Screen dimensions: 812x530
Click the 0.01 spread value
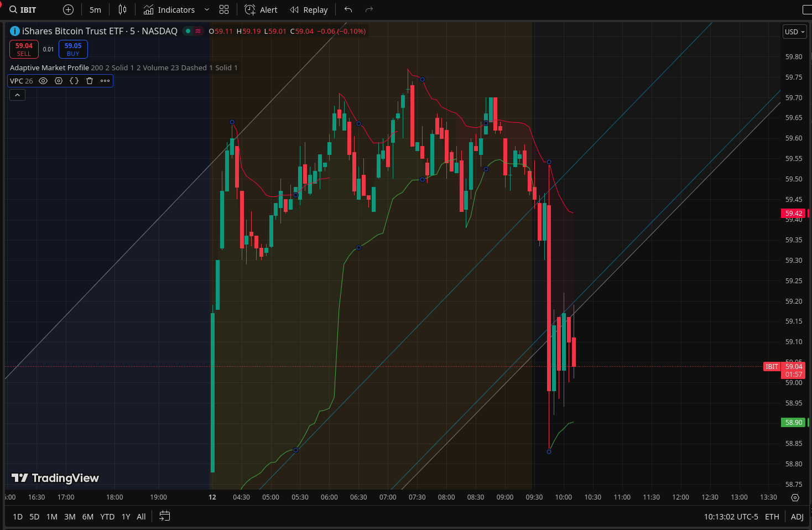pyautogui.click(x=49, y=49)
